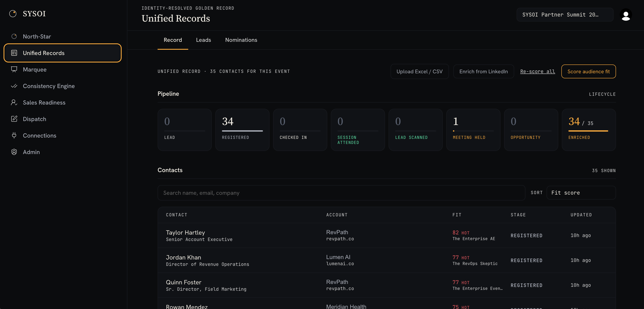Click the Updated column header
The height and width of the screenshot is (309, 644).
[581, 215]
